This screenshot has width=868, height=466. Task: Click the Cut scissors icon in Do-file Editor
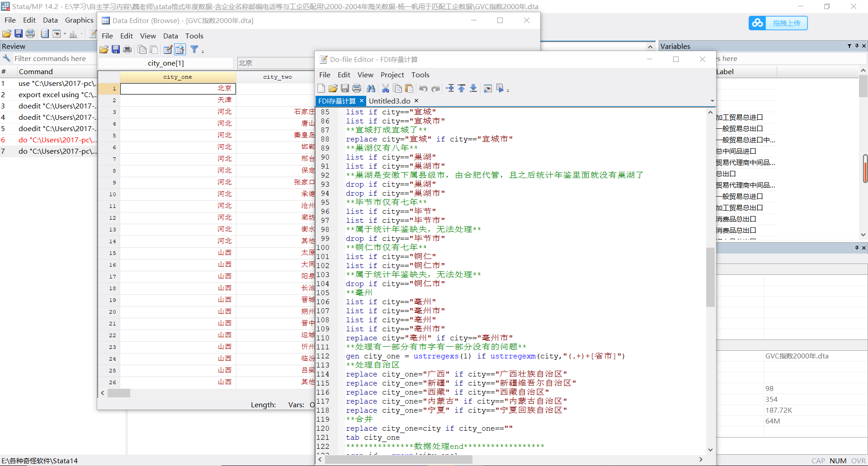pyautogui.click(x=385, y=89)
